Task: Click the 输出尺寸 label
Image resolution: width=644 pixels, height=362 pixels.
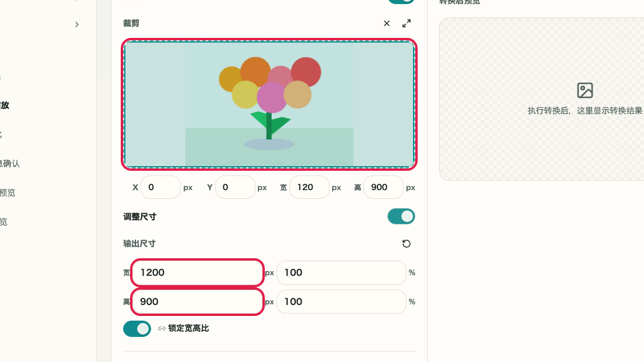Action: pyautogui.click(x=139, y=244)
